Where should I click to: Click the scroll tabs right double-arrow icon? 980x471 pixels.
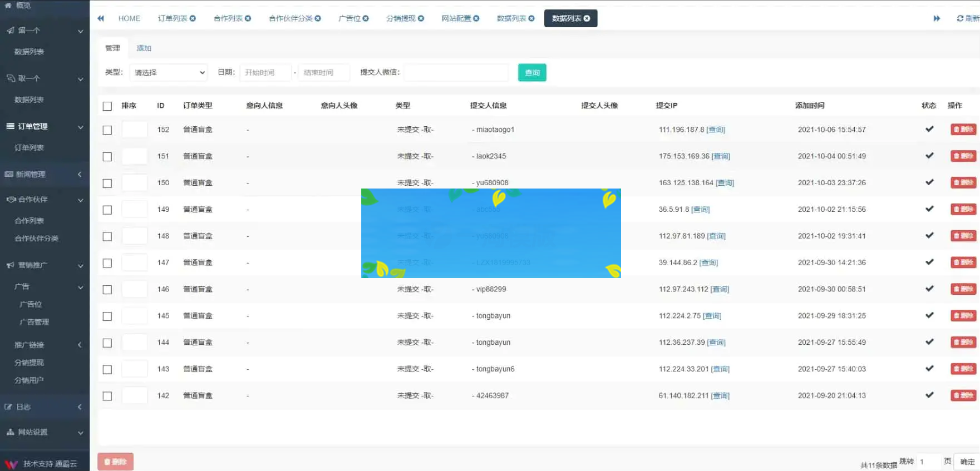click(937, 18)
